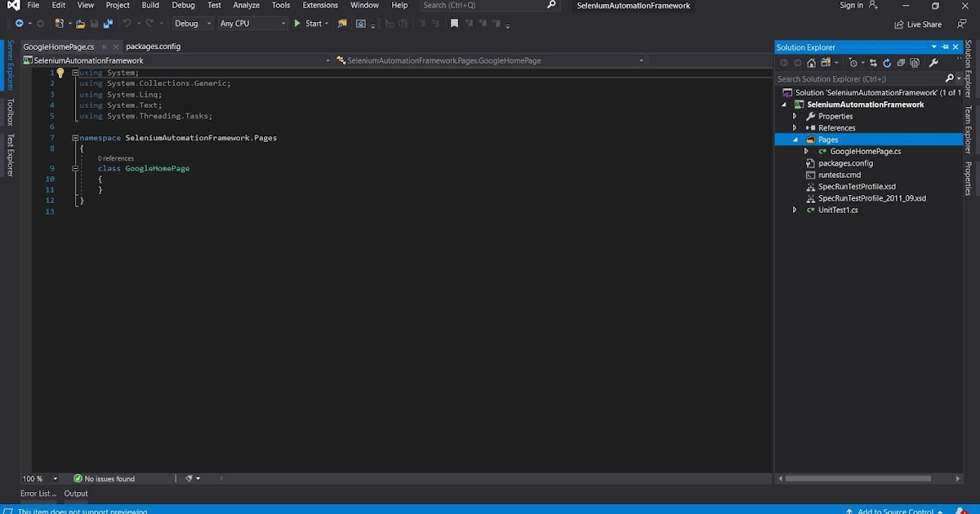The width and height of the screenshot is (980, 514).
Task: Refresh the Solution Explorer
Action: click(x=887, y=62)
